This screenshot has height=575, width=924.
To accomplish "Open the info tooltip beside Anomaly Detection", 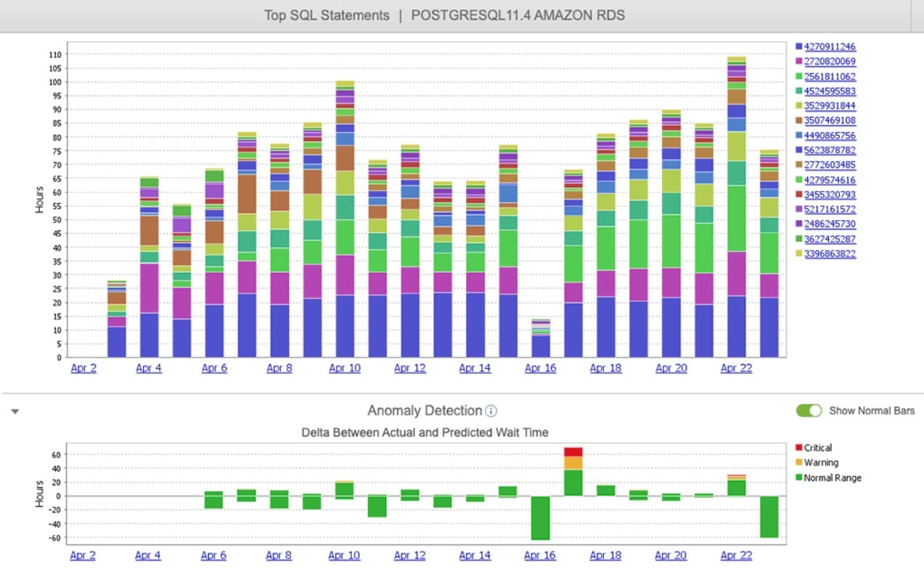I will point(492,411).
